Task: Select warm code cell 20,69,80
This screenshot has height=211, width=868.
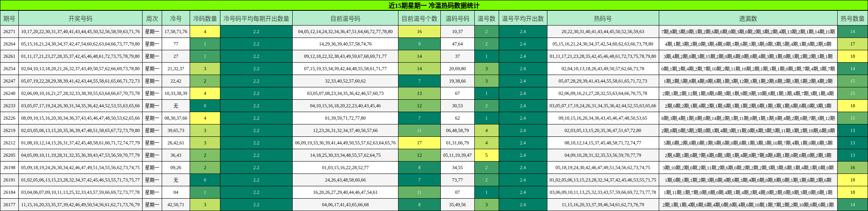Action: tap(458, 69)
